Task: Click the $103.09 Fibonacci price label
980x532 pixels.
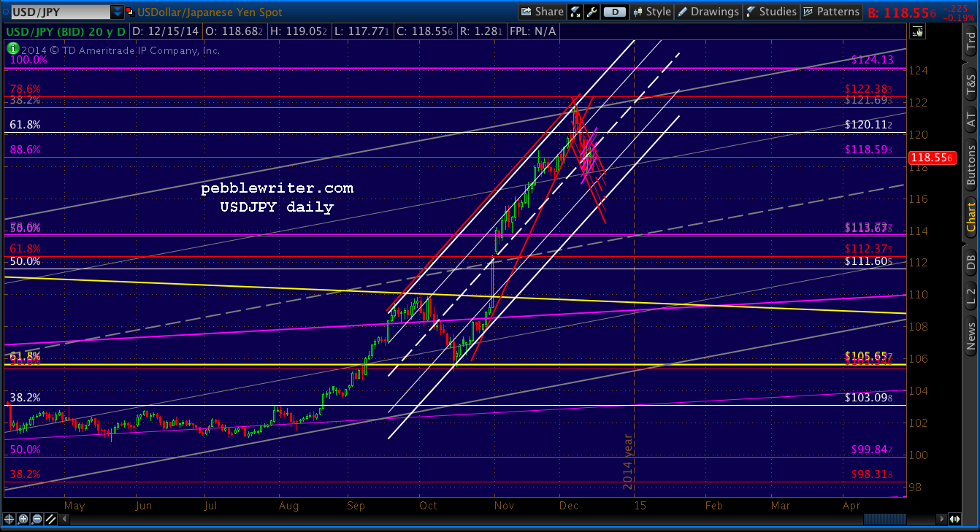Action: tap(870, 398)
